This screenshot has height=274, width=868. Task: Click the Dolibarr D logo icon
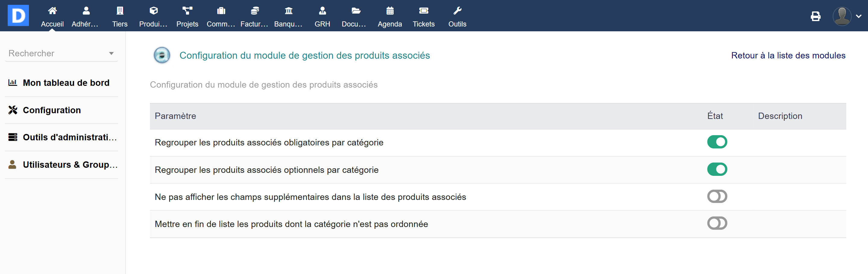[18, 15]
